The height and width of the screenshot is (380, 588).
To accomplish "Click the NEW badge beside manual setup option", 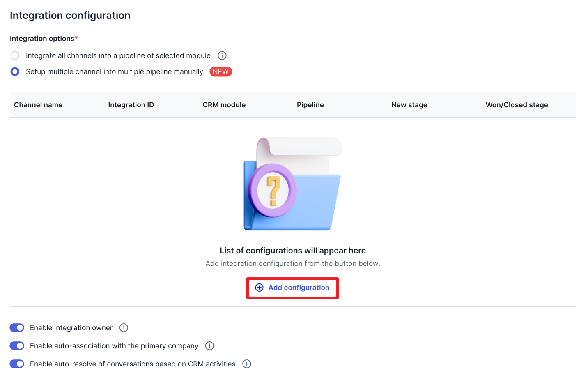I will click(x=220, y=71).
